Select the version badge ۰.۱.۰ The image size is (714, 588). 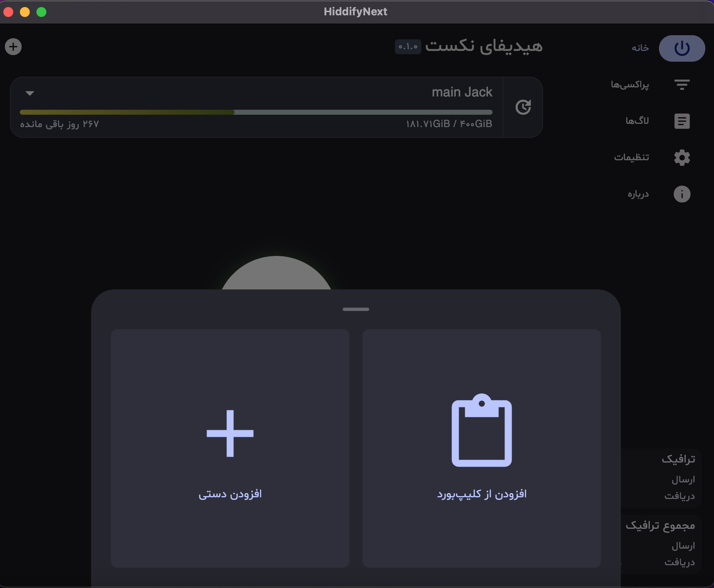pyautogui.click(x=407, y=47)
